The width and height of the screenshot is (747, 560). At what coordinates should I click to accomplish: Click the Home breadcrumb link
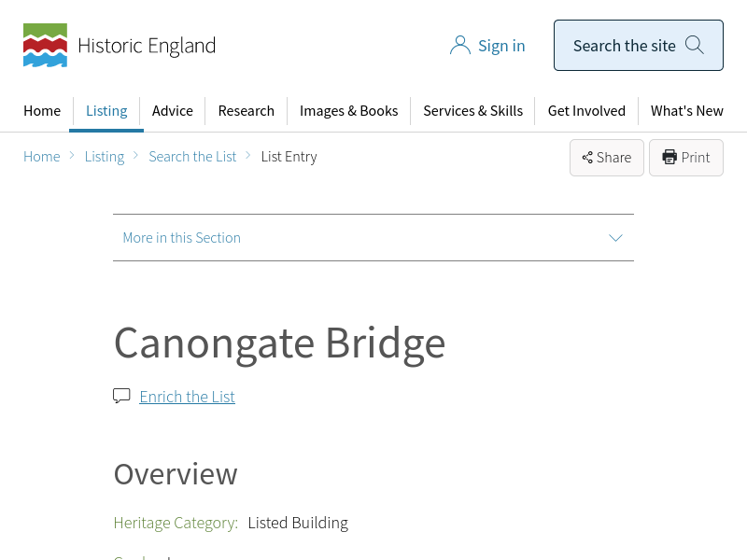coord(42,157)
